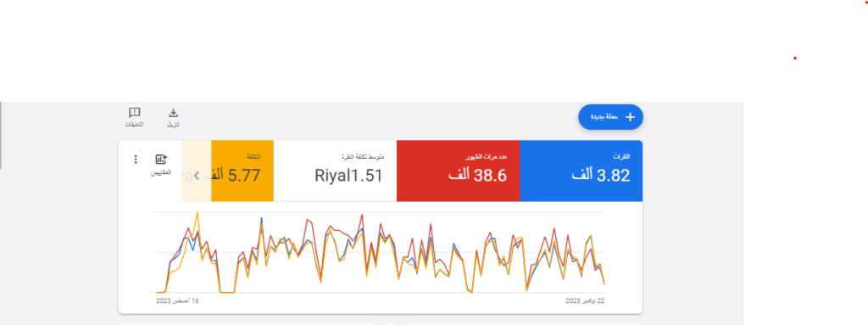Click the chart end date 22 نوفمبر 2023
The image size is (868, 325).
(x=585, y=300)
